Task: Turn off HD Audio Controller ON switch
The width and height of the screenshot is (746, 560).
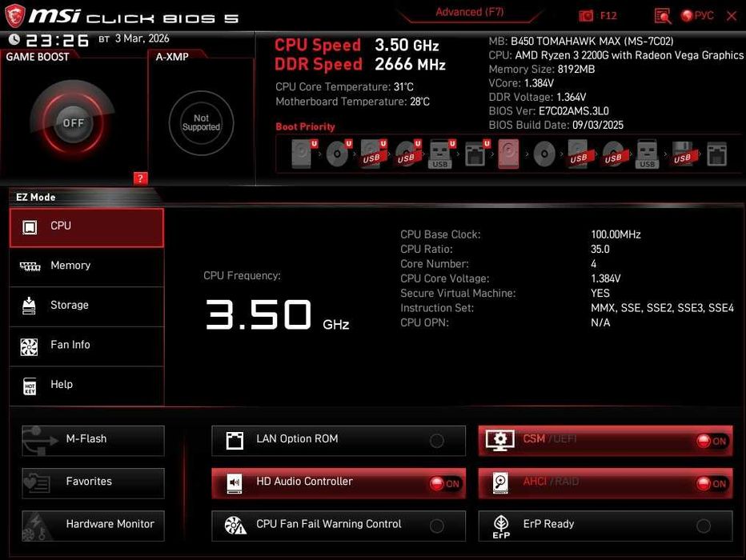Action: pyautogui.click(x=445, y=483)
